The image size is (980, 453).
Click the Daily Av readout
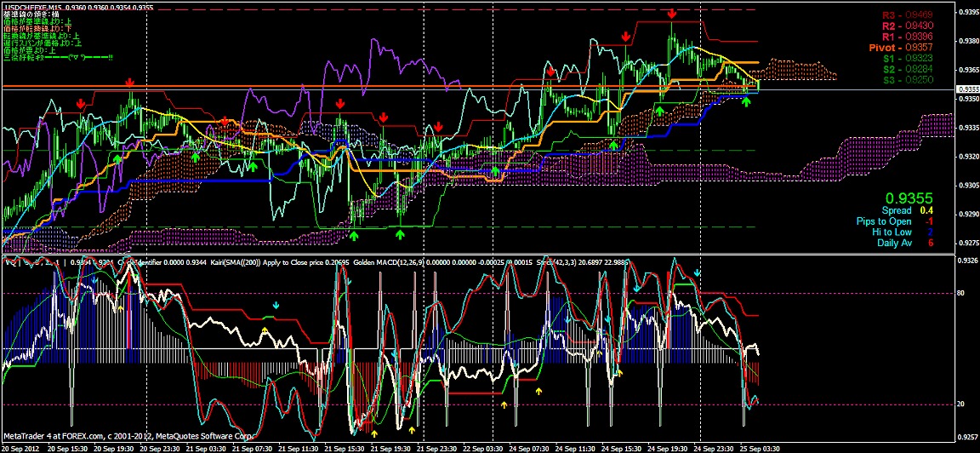tap(903, 243)
